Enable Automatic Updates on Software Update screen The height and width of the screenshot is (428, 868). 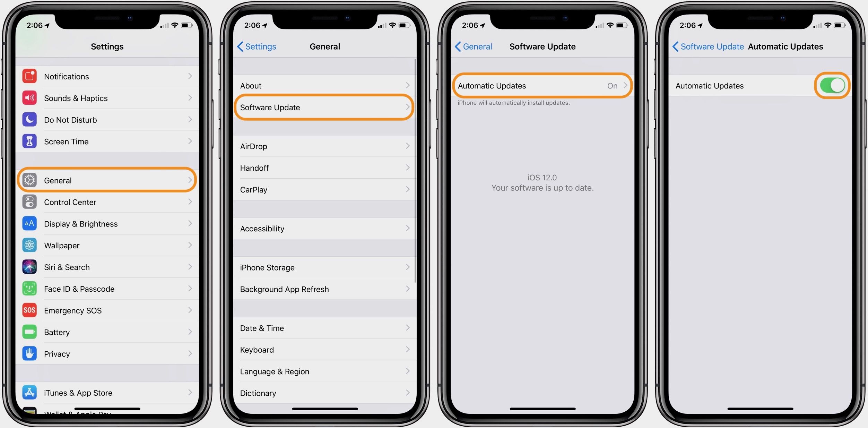541,85
